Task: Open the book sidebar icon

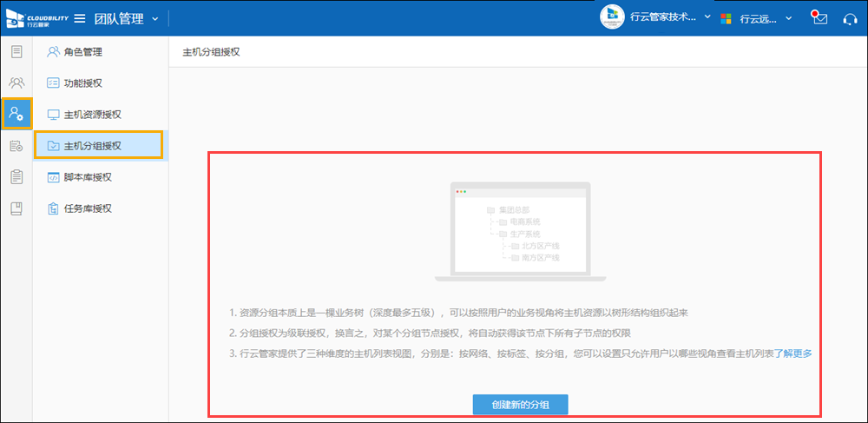Action: tap(16, 208)
